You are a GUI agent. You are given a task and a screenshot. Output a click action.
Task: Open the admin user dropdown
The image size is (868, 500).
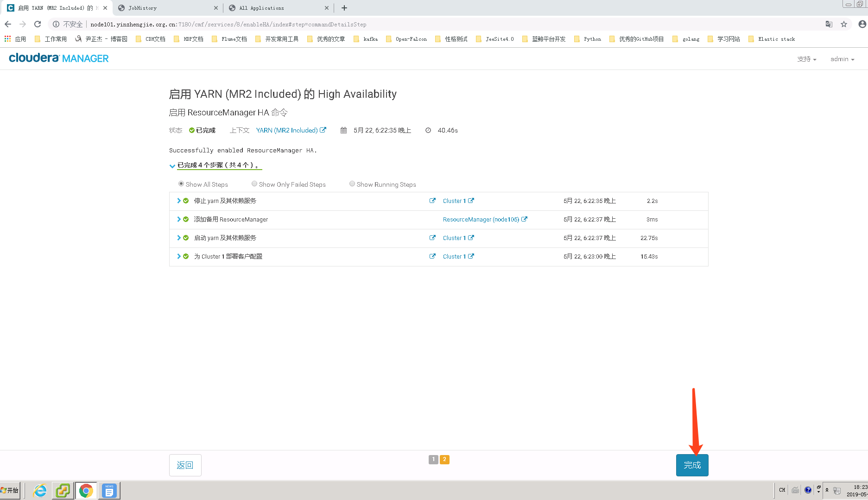click(x=843, y=59)
